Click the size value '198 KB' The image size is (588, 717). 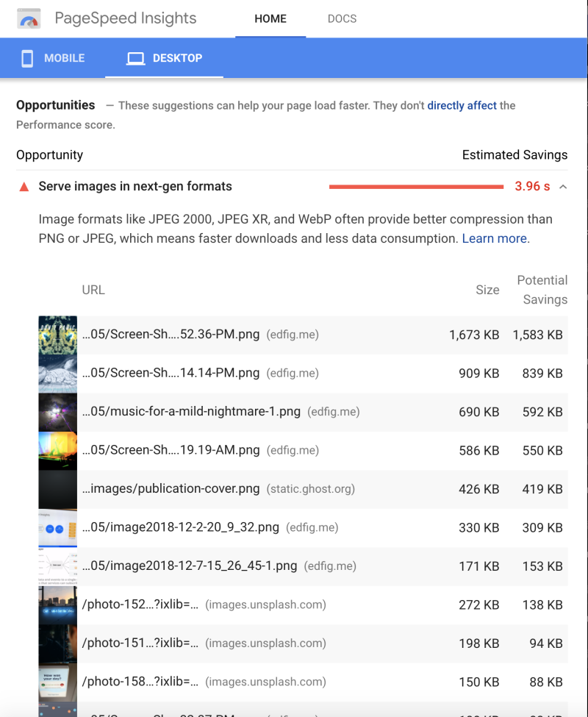click(478, 643)
